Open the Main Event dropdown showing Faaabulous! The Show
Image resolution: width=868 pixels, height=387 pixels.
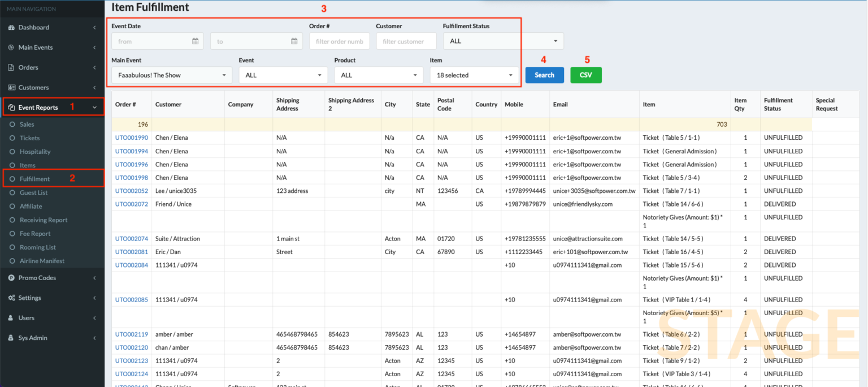coord(171,75)
